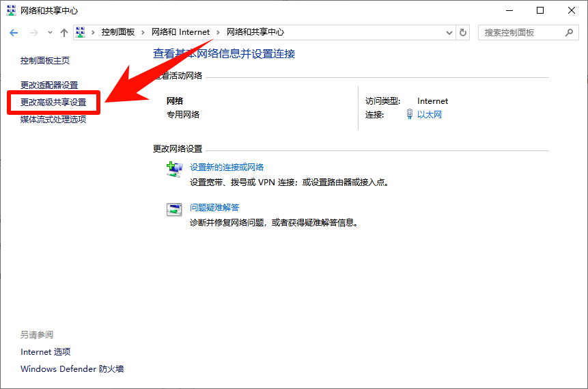Screen dimensions: 588x389
Task: Close the 网络和共享中心 window
Action: (572, 10)
